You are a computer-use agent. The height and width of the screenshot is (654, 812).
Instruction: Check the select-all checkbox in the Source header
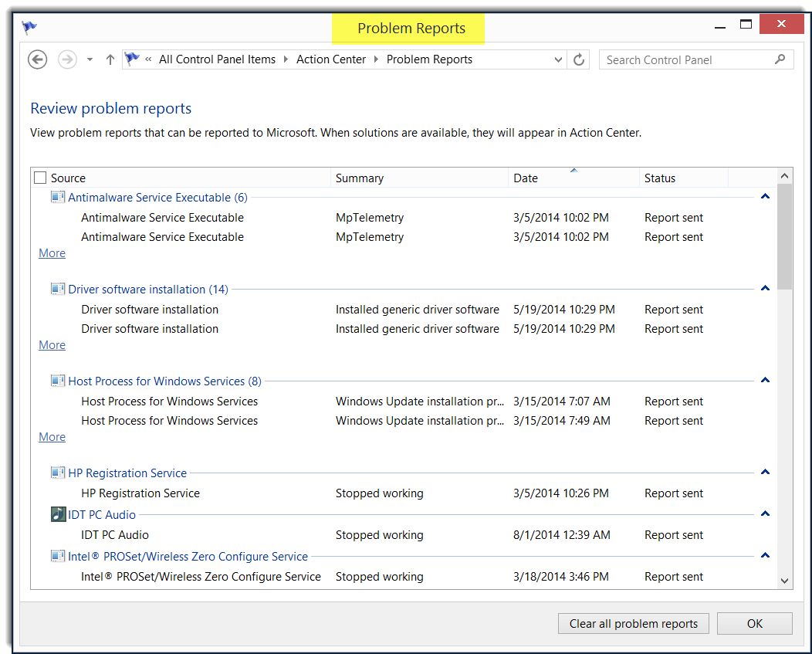click(x=39, y=177)
